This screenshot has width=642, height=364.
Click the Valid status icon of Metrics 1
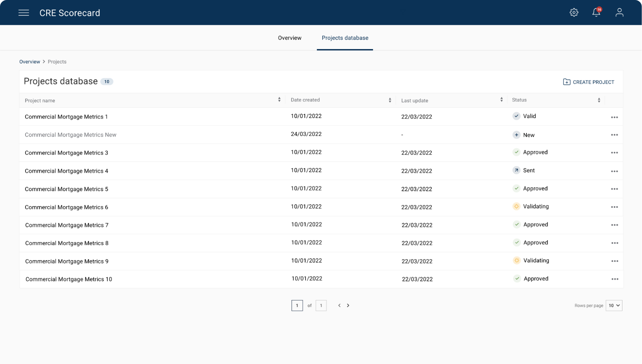pyautogui.click(x=516, y=116)
